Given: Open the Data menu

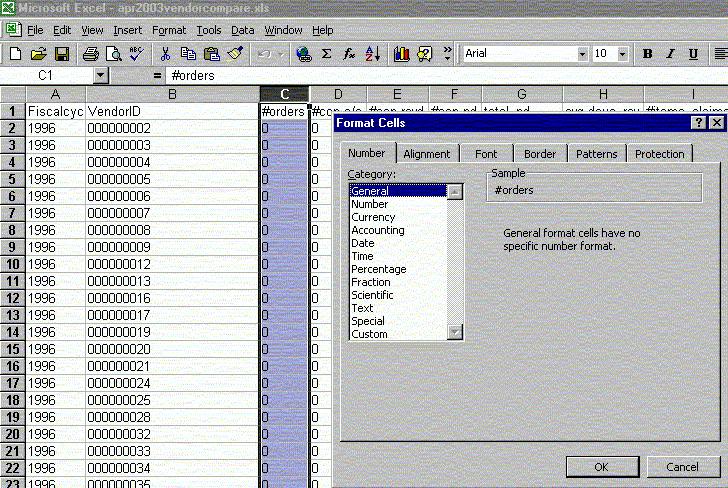Looking at the screenshot, I should 242,30.
